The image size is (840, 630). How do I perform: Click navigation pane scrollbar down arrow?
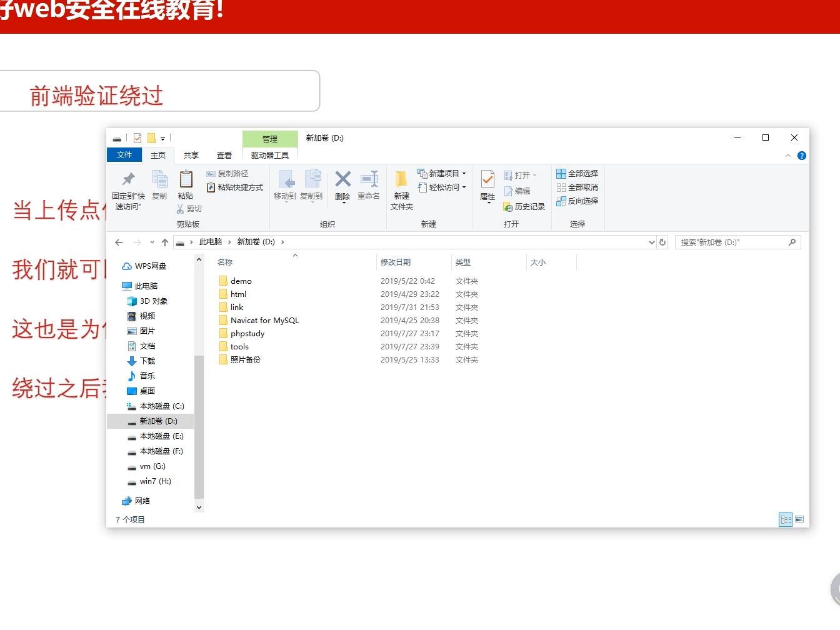coord(199,507)
